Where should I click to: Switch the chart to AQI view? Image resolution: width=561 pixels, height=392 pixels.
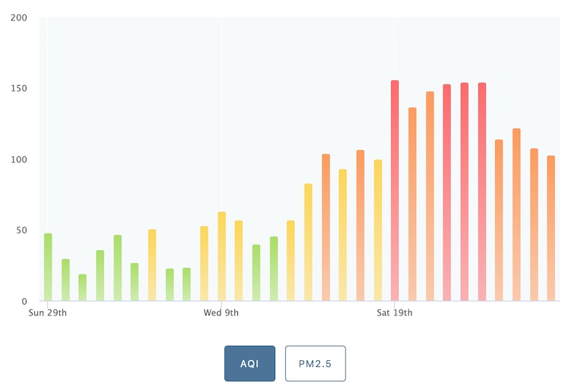(249, 363)
